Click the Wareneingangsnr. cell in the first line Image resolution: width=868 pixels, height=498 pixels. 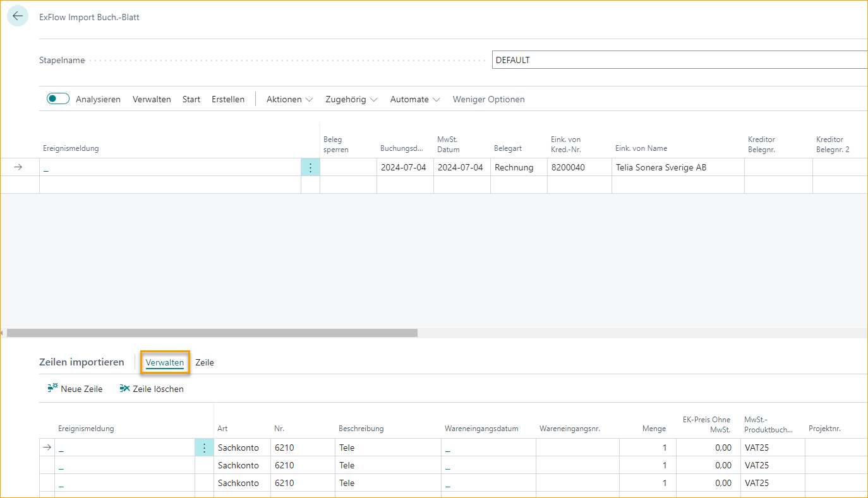pyautogui.click(x=577, y=448)
